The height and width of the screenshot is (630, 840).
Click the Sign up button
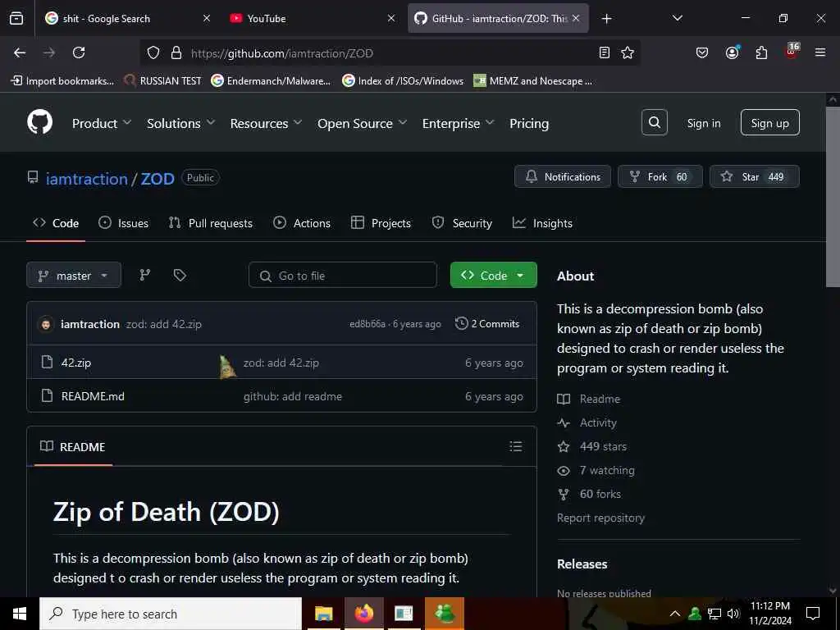coord(769,123)
